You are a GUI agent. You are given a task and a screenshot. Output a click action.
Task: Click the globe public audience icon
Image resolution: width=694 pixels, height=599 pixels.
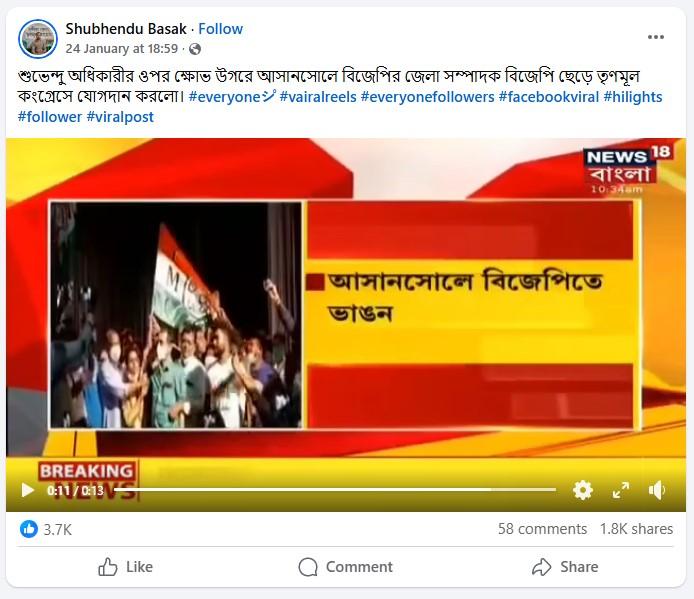pos(195,49)
